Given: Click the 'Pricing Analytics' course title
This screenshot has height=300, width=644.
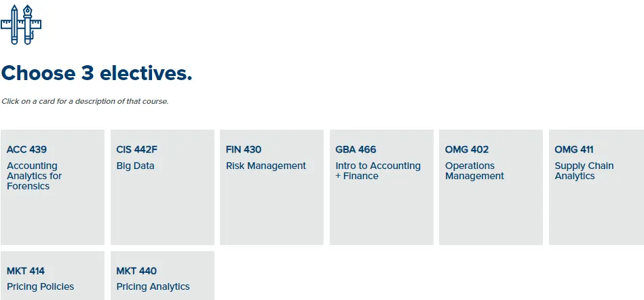Looking at the screenshot, I should (153, 286).
